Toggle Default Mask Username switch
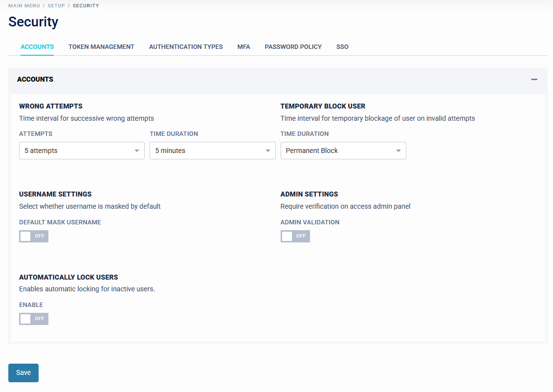Image resolution: width=553 pixels, height=392 pixels. click(x=34, y=237)
